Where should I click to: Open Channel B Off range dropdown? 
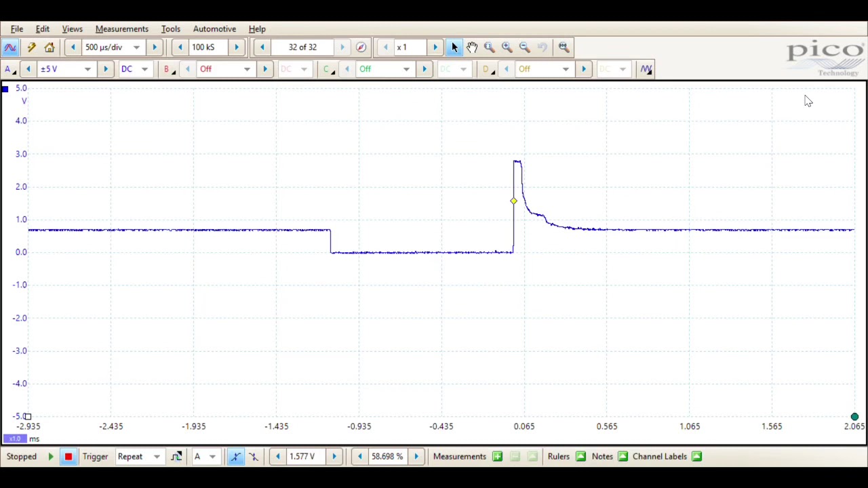coord(247,69)
